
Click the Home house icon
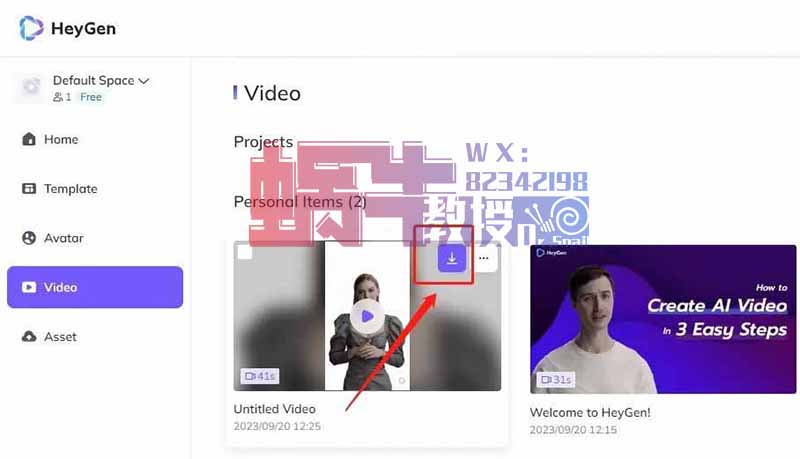29,139
